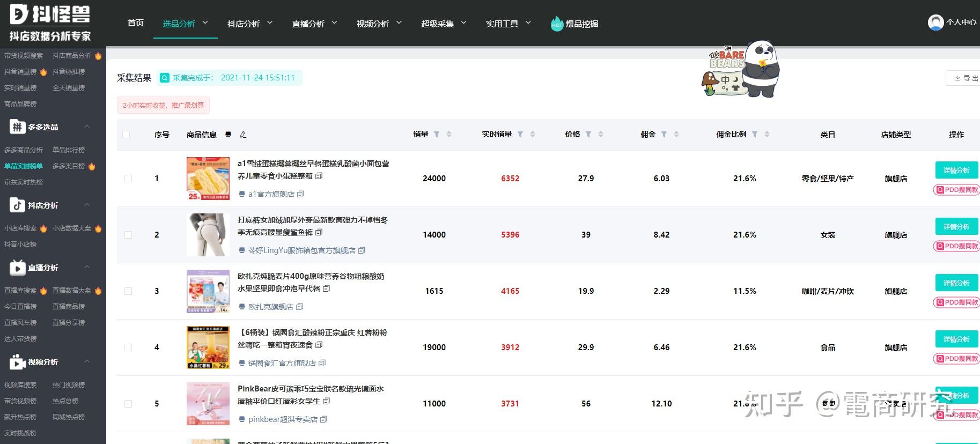Open 直播数据大盘 in sidebar
The width and height of the screenshot is (980, 444).
pyautogui.click(x=72, y=291)
